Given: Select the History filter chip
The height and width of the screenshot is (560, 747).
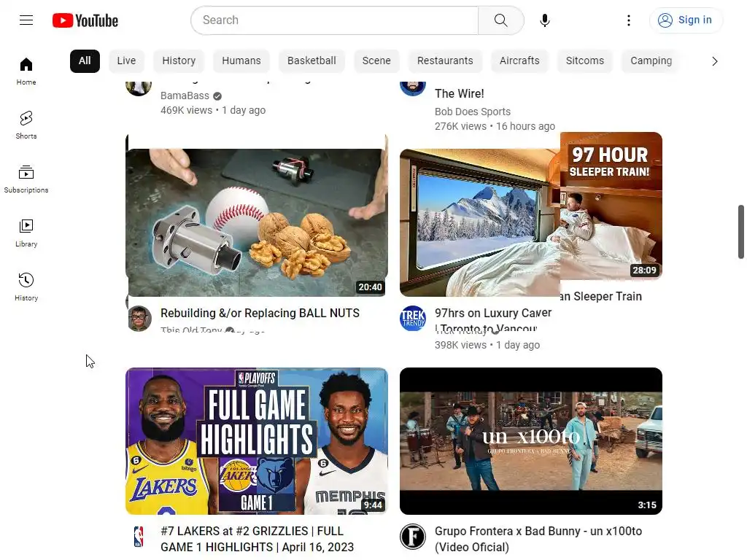Looking at the screenshot, I should [179, 61].
